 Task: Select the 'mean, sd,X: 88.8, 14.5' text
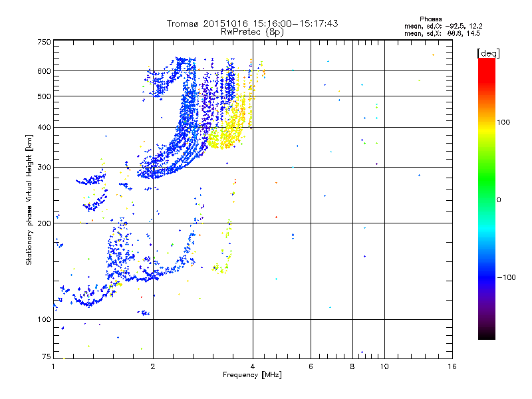(442, 33)
